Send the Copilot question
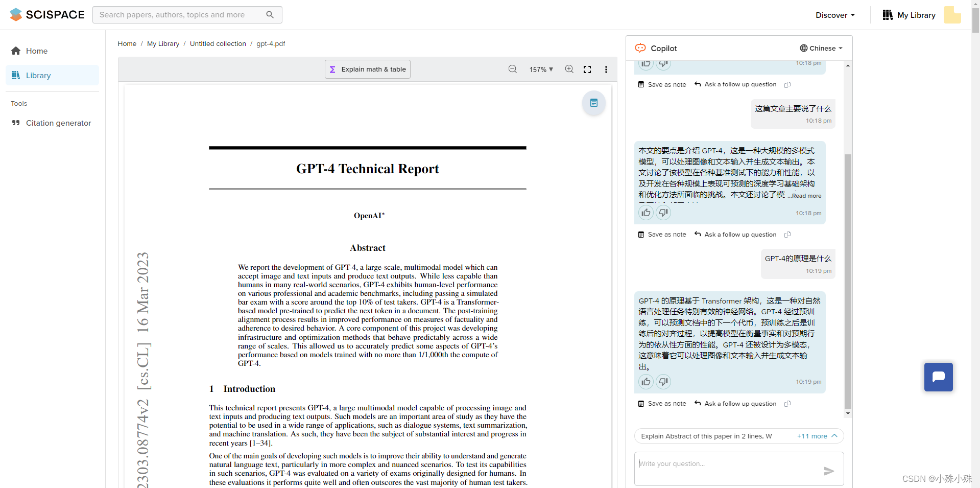 pos(829,471)
